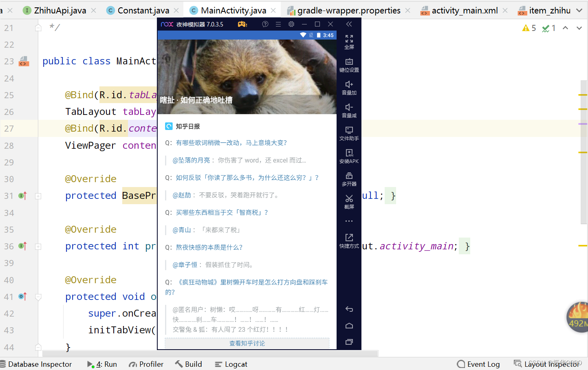Collapse the method end fold marker at line 44
Screen dimensions: 588x370
pyautogui.click(x=38, y=347)
